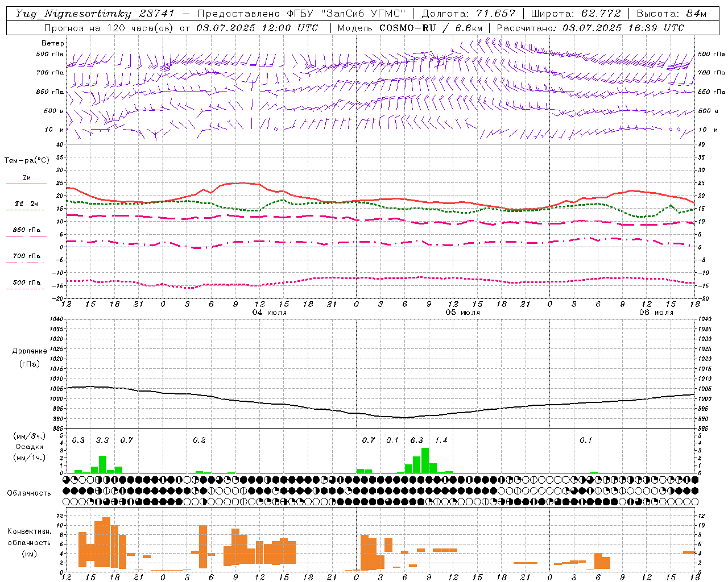Click the 'Td 2м' dew point legend entry
The height and width of the screenshot is (582, 728).
click(27, 203)
